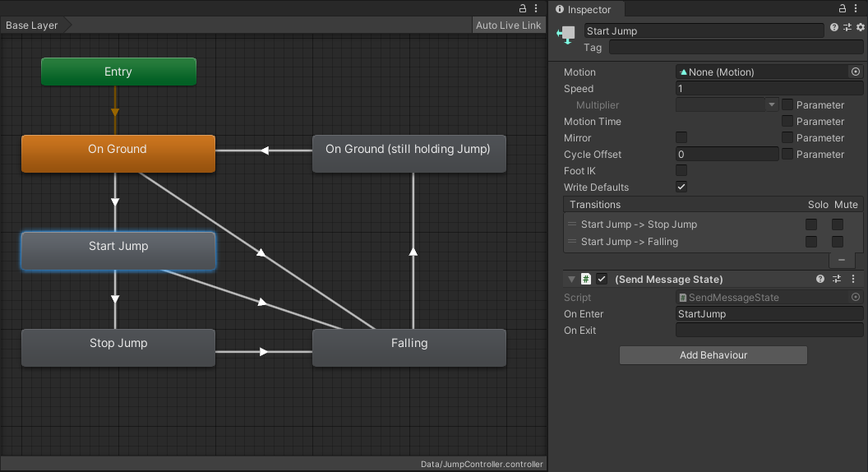Click the drag handle of Start Jump -> Stop Jump
Viewport: 868px width, 472px height.
[x=572, y=224]
